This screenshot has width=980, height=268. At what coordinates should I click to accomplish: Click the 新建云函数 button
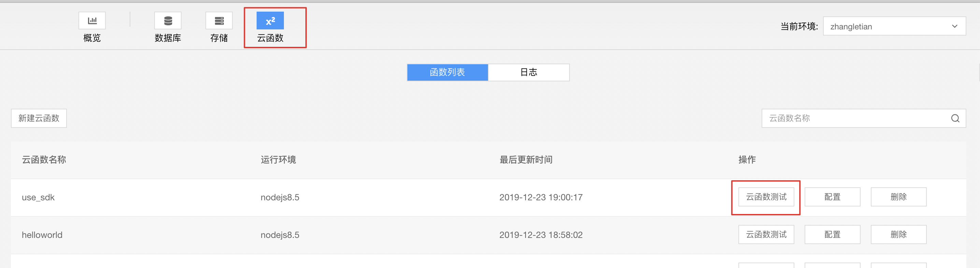[x=39, y=118]
